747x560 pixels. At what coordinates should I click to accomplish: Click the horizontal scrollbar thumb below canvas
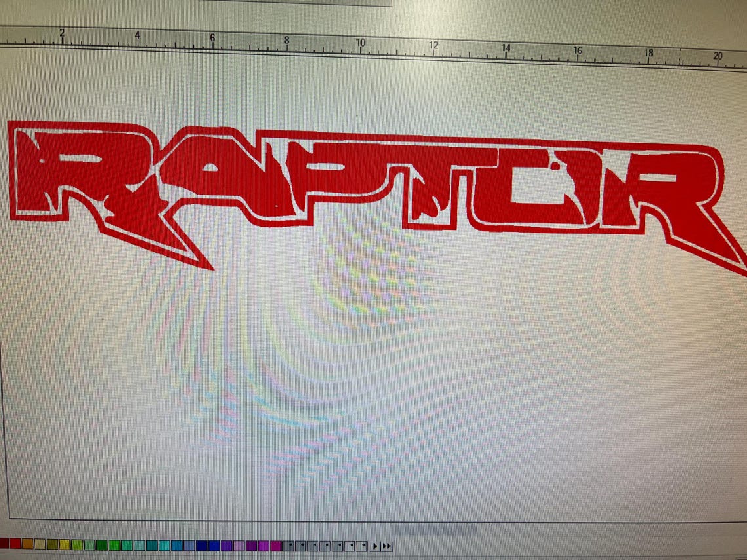434,531
